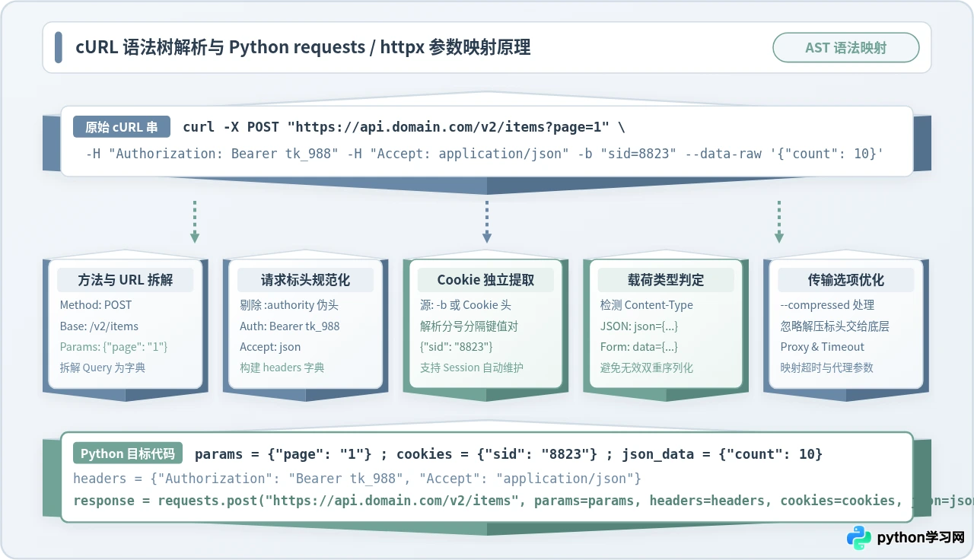Select the "映射超时与代理参数" line
The height and width of the screenshot is (560, 974).
pyautogui.click(x=827, y=368)
